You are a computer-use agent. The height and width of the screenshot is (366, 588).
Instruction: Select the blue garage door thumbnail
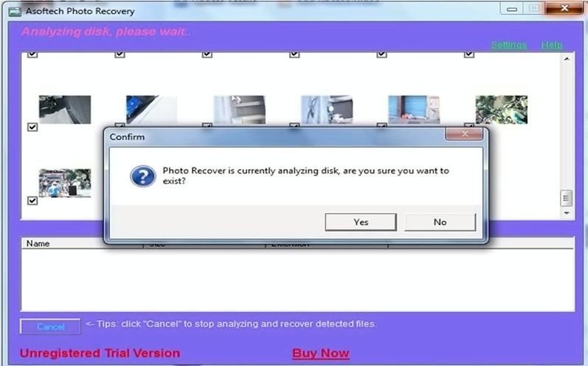pyautogui.click(x=414, y=109)
